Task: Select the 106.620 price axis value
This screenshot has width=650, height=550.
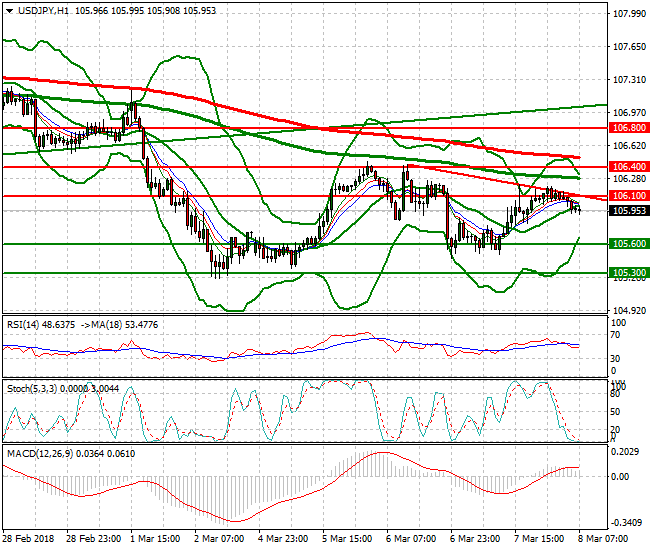Action: tap(629, 145)
